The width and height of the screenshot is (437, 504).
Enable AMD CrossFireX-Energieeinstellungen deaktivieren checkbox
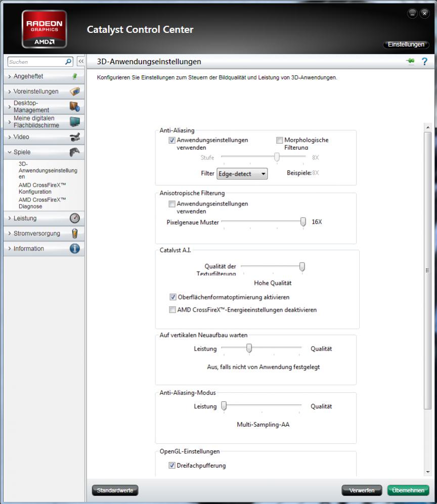pyautogui.click(x=172, y=310)
